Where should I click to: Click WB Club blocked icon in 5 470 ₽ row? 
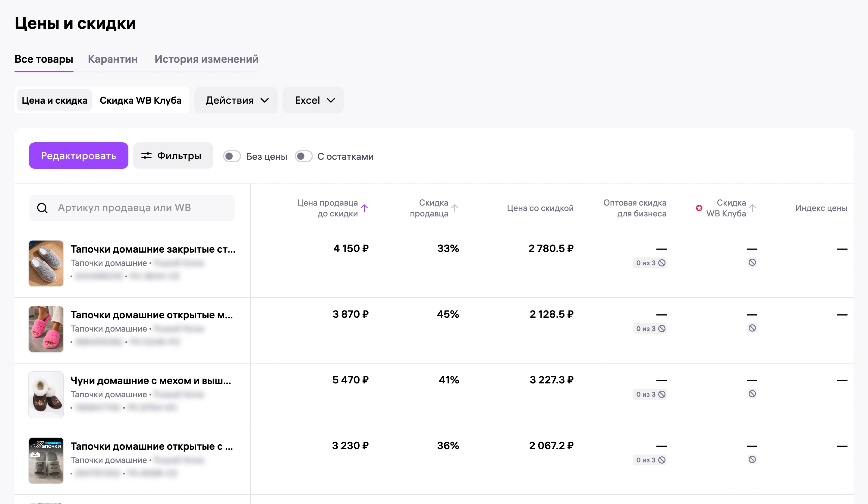click(752, 394)
